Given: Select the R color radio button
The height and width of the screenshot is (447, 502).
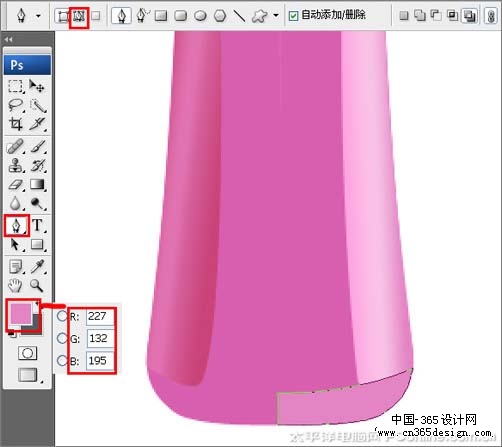Looking at the screenshot, I should [62, 316].
